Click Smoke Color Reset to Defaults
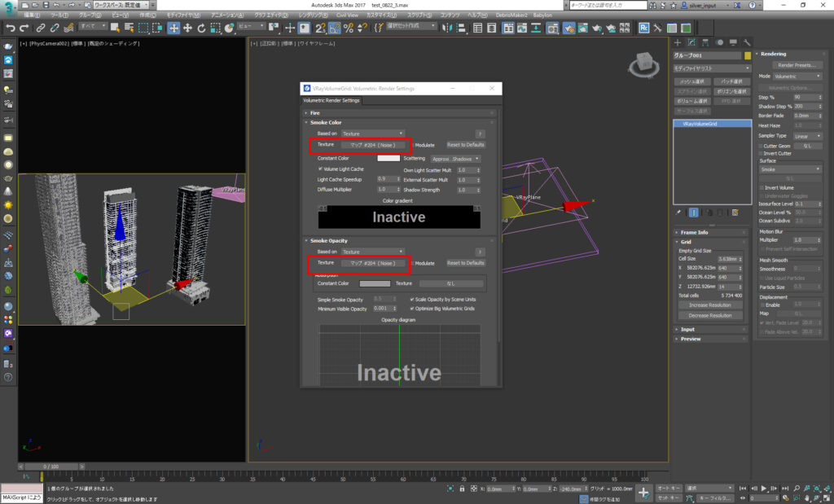Screen dimensions: 834x504 tap(465, 144)
